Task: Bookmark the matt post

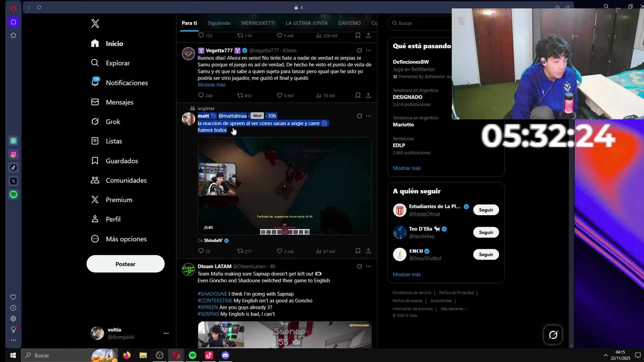Action: [358, 251]
